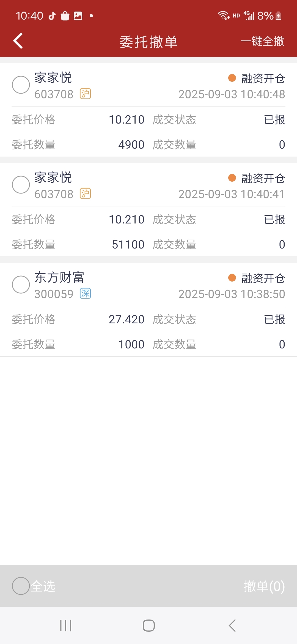The width and height of the screenshot is (297, 644).
Task: Tap the 沪 market badge on second order
Action: point(85,193)
